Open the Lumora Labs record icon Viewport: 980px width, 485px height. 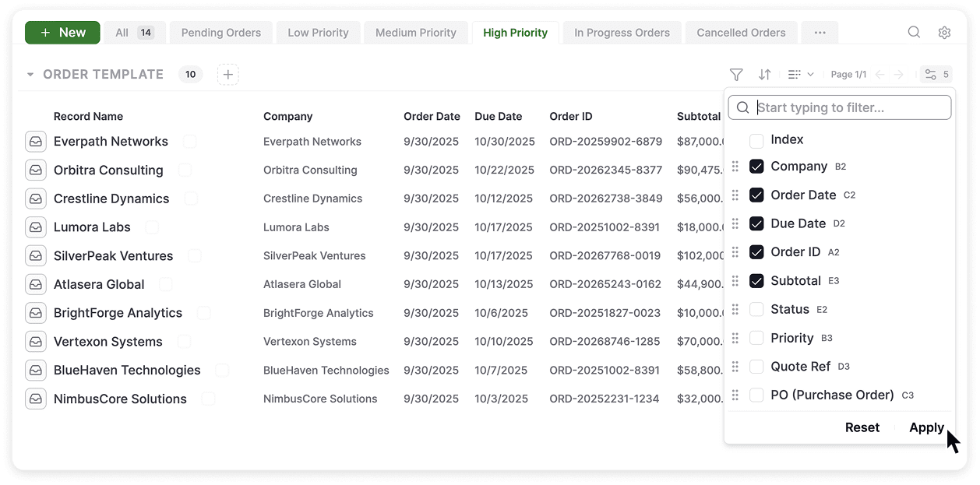tap(35, 227)
